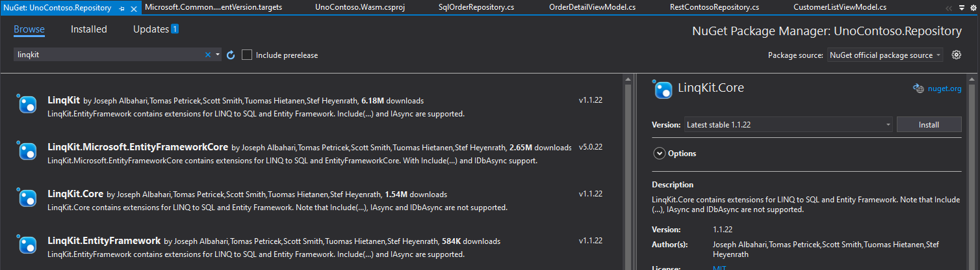Select the LinqKit.EntityFramework package title

click(x=104, y=241)
